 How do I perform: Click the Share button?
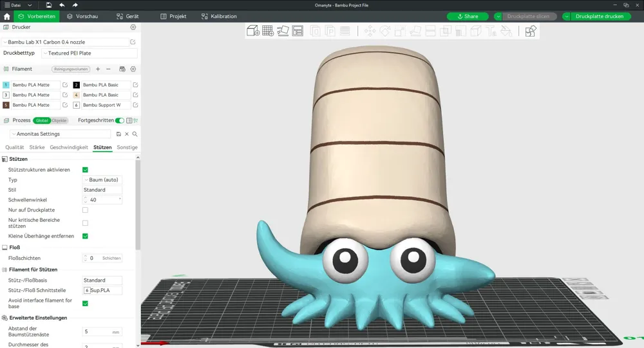[468, 17]
